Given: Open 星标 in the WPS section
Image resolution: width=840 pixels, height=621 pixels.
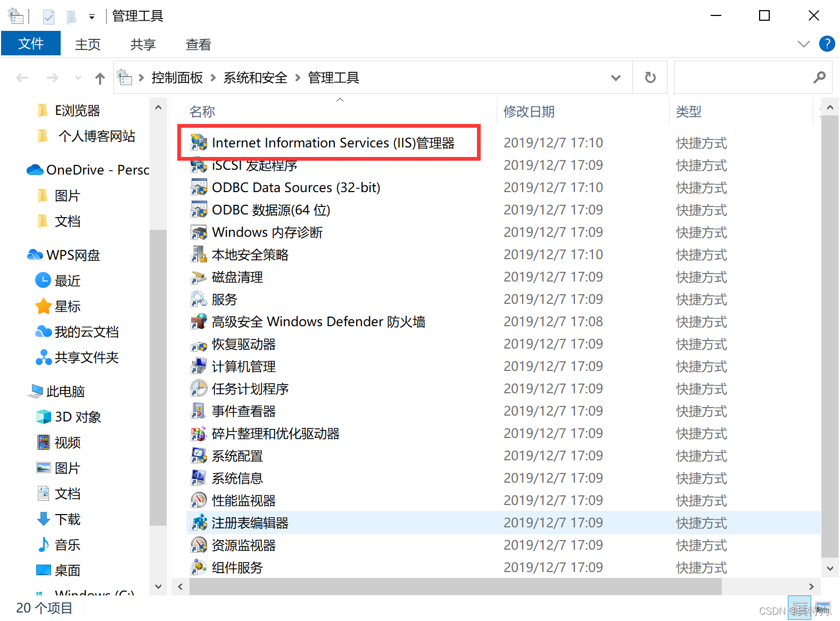Looking at the screenshot, I should pos(58,306).
